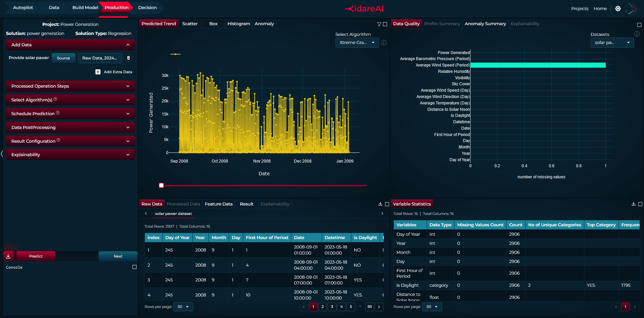Image resolution: width=644 pixels, height=318 pixels.
Task: Maximize the Console panel
Action: coord(135,267)
